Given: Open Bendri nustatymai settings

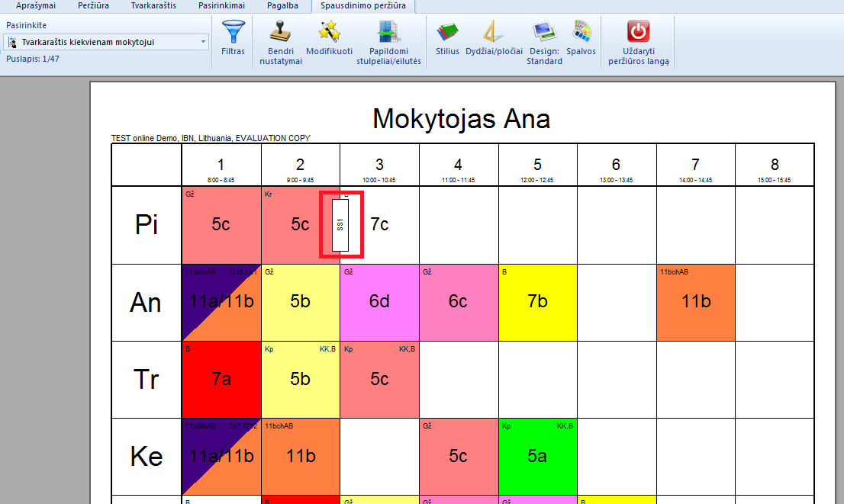Looking at the screenshot, I should (281, 42).
